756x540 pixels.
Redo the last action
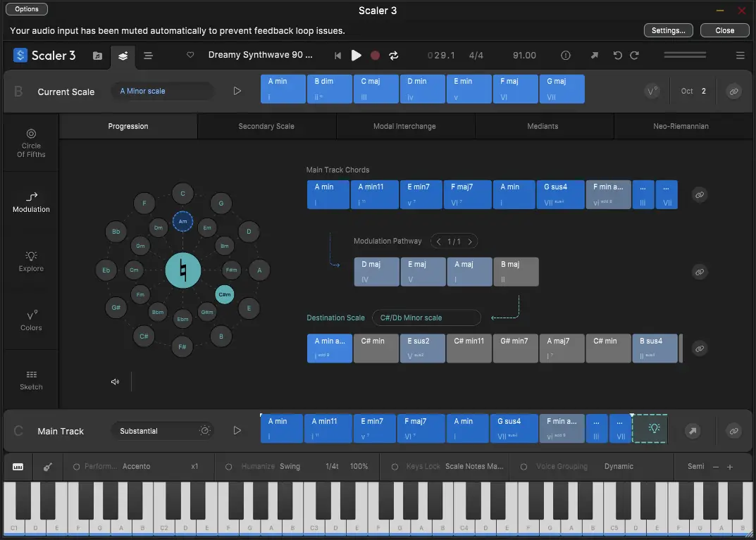pos(635,56)
